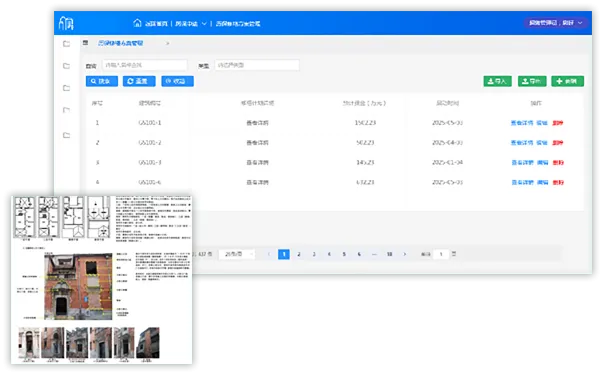Focus the type filter input field
604x376 pixels.
[257, 65]
